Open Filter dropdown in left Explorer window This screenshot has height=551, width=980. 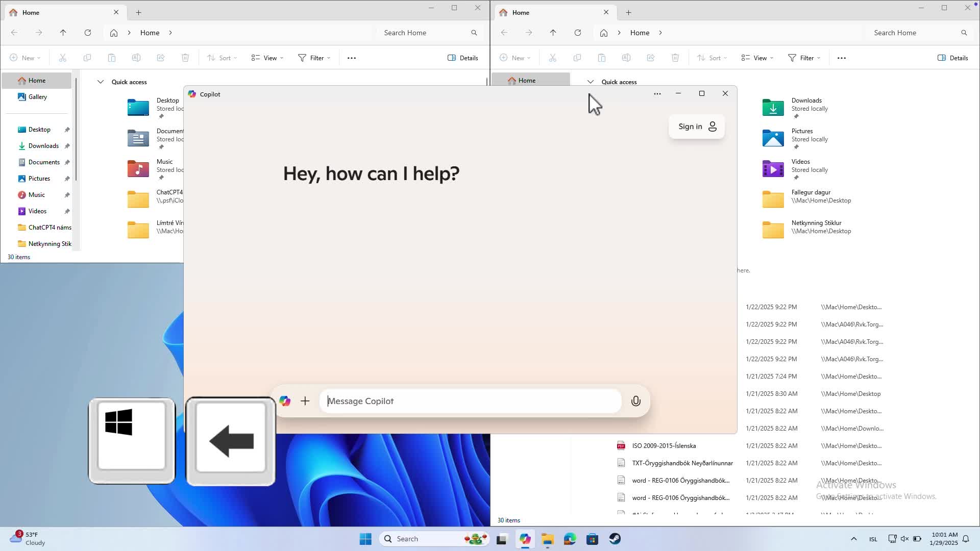point(314,58)
